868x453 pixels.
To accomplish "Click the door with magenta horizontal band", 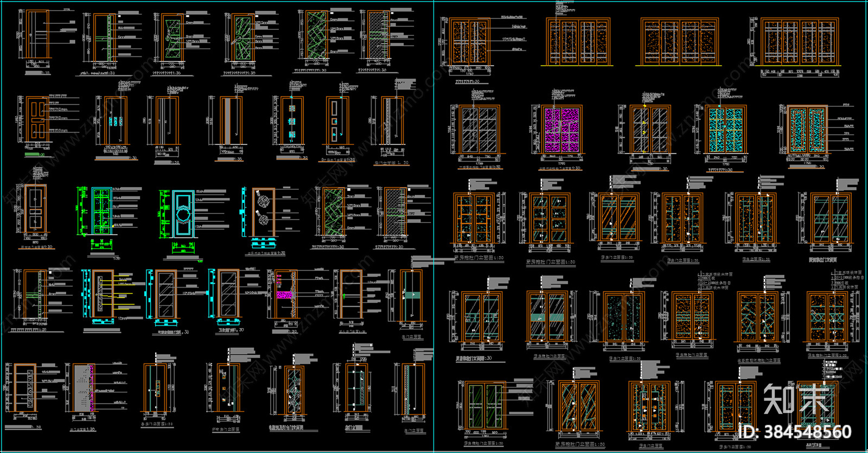I will pos(285,294).
